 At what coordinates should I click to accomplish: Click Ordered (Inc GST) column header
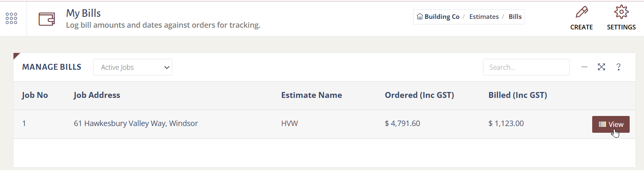coord(419,95)
